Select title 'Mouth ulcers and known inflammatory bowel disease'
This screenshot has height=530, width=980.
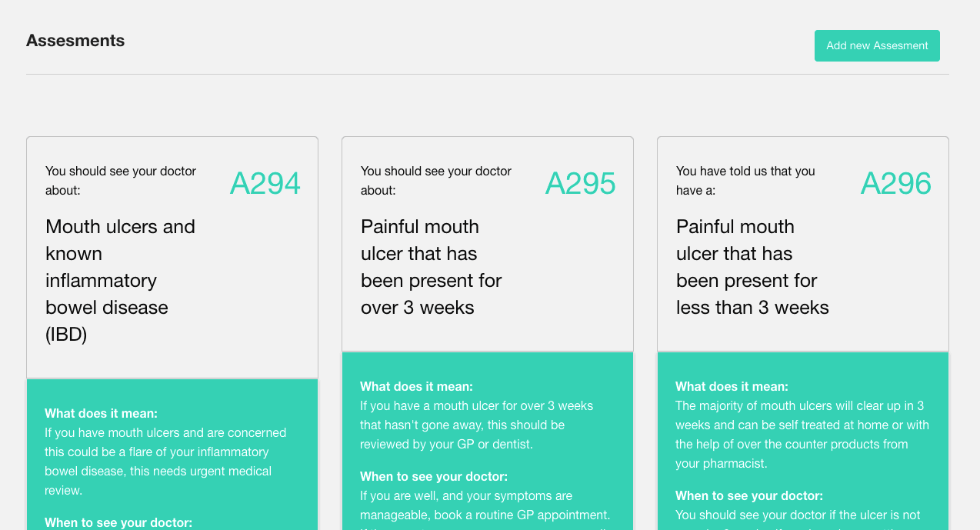121,280
